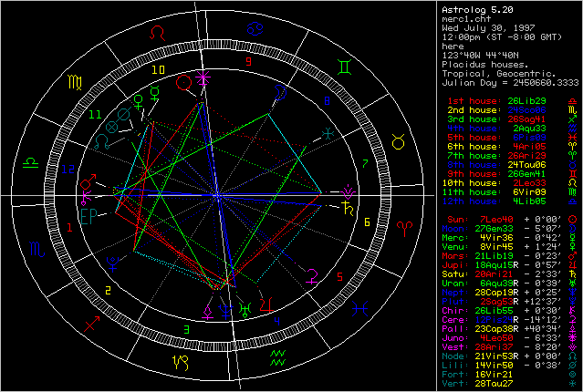Image resolution: width=583 pixels, height=392 pixels.
Task: Click the EP East Point marker
Action: 88,217
